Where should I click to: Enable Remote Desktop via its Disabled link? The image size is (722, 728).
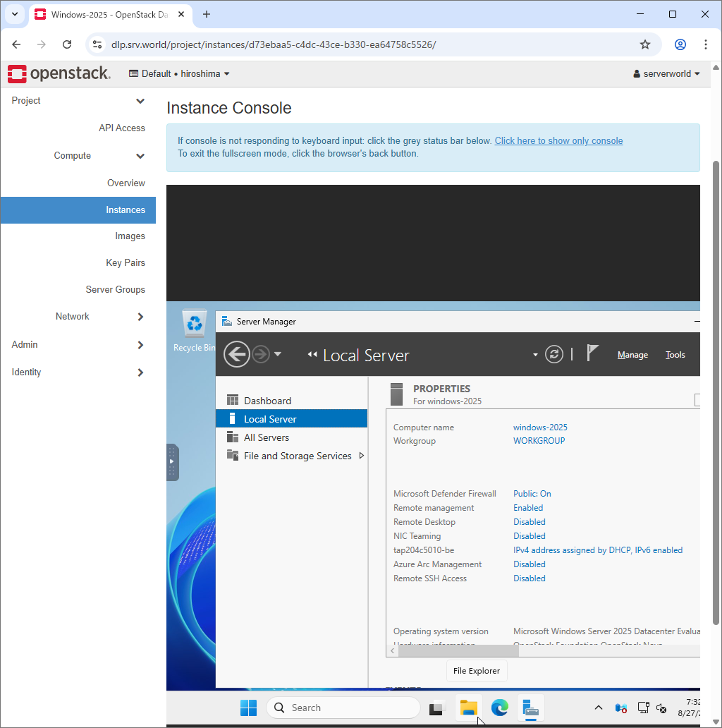click(529, 521)
